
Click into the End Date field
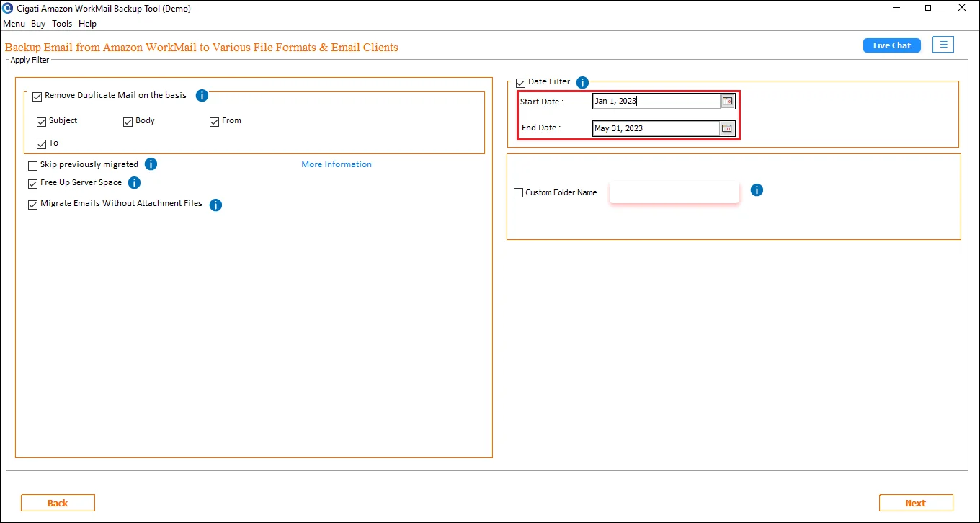coord(656,128)
